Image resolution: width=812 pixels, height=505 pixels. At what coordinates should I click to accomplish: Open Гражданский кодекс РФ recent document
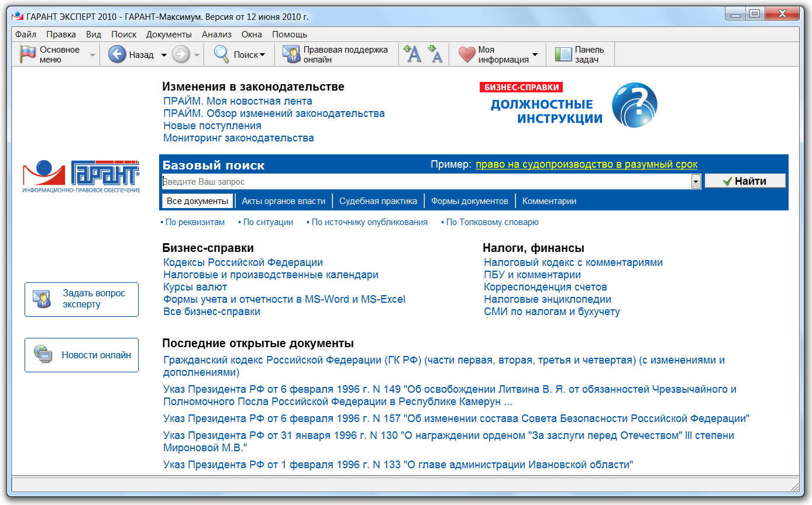(444, 366)
